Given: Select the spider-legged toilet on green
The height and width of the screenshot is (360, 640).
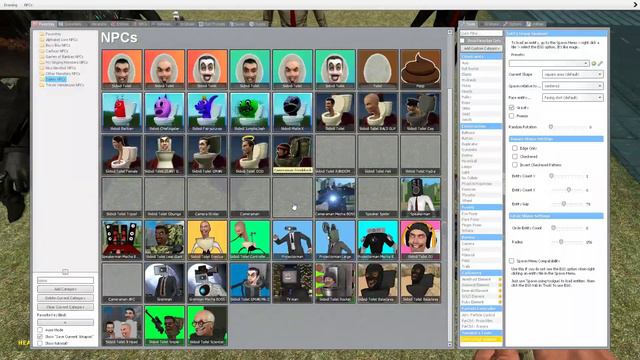Looking at the screenshot, I should coord(250,240).
